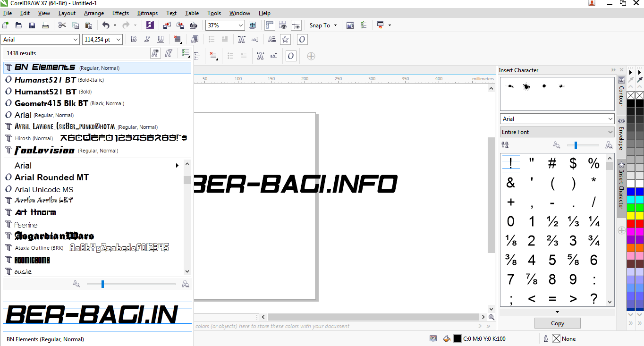The height and width of the screenshot is (346, 644).
Task: Select Geometr415 Blk BT font
Action: click(x=97, y=103)
